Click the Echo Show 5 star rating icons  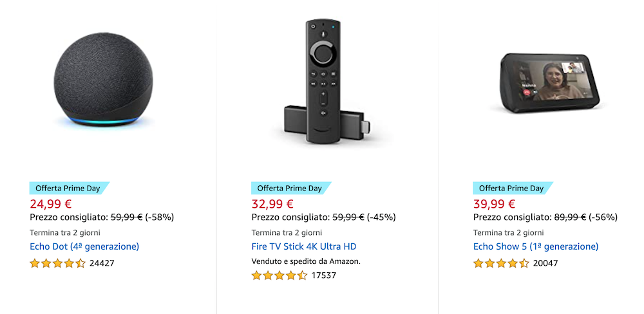click(501, 263)
